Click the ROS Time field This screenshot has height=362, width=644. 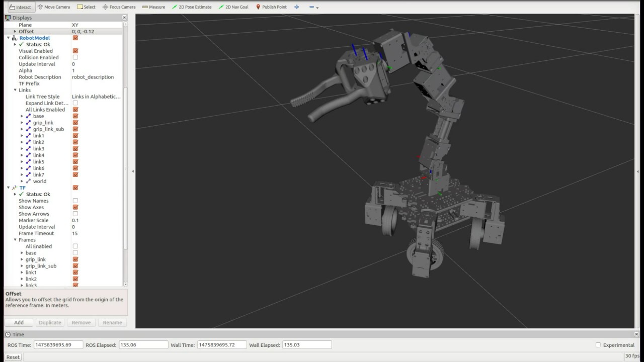58,345
